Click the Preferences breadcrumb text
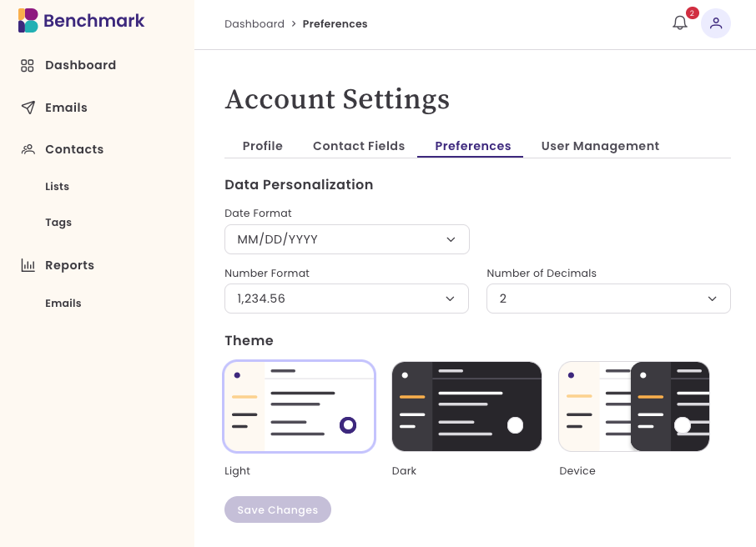 coord(335,24)
